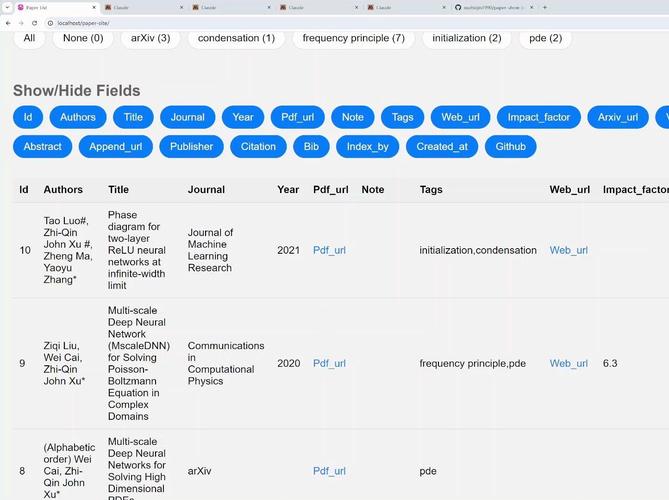
Task: Toggle the Created_at field pill
Action: coord(442,147)
